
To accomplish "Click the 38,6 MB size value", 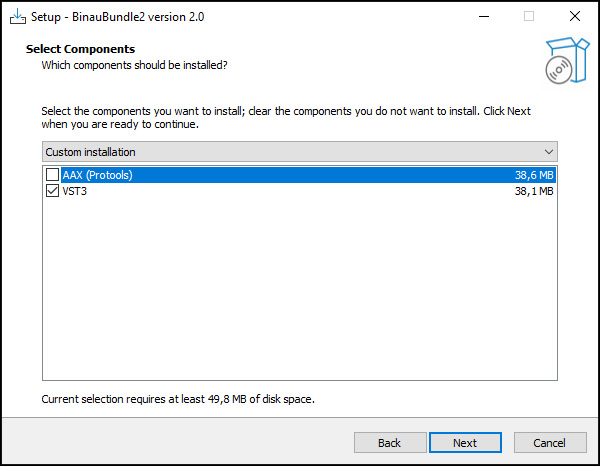I will 533,175.
